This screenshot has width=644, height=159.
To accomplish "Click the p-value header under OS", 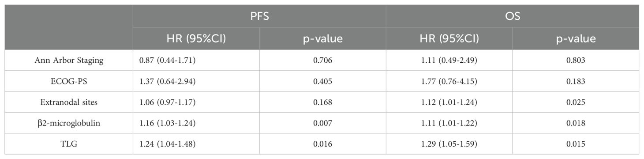I will point(576,39).
